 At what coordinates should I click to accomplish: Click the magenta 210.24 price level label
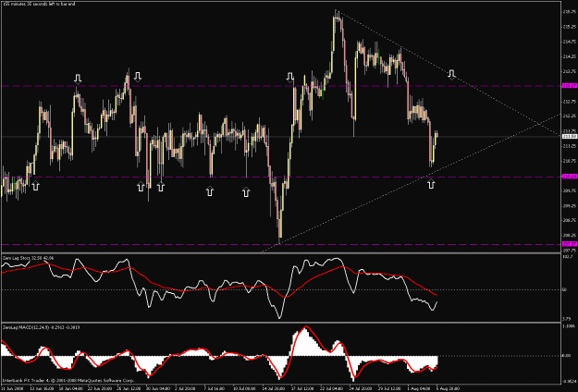click(x=570, y=177)
